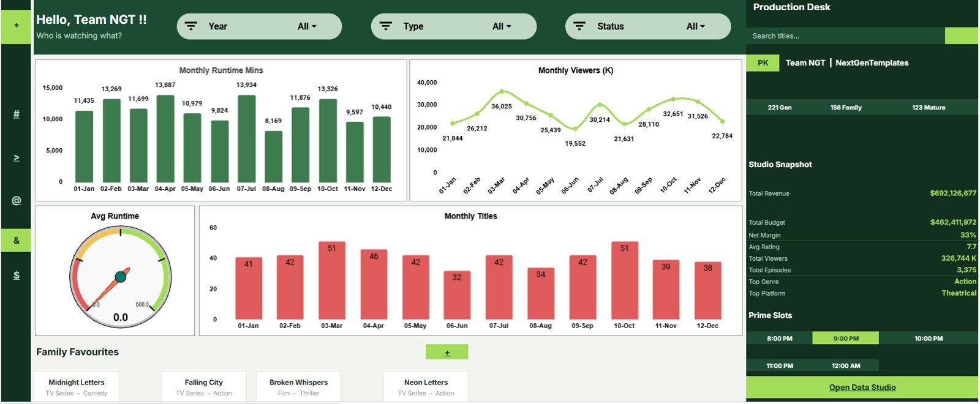Click the Net Margin 33% value
This screenshot has height=404, width=980.
coord(968,235)
